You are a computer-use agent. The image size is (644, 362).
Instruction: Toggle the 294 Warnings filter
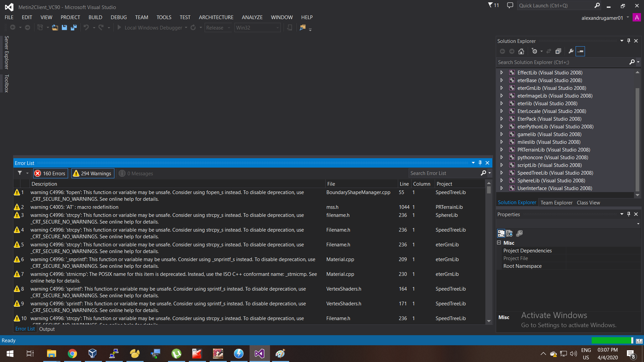pos(93,173)
